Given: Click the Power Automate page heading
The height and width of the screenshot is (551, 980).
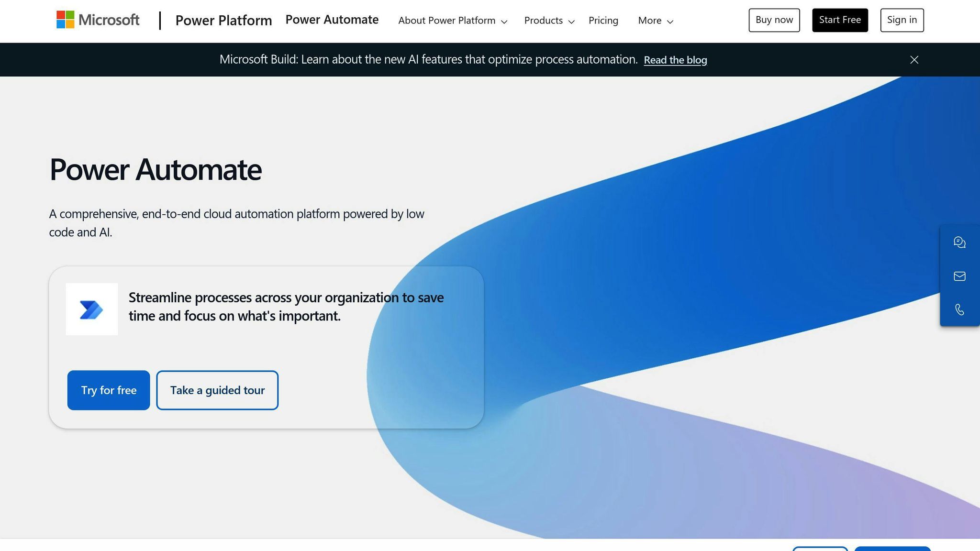Looking at the screenshot, I should (156, 169).
